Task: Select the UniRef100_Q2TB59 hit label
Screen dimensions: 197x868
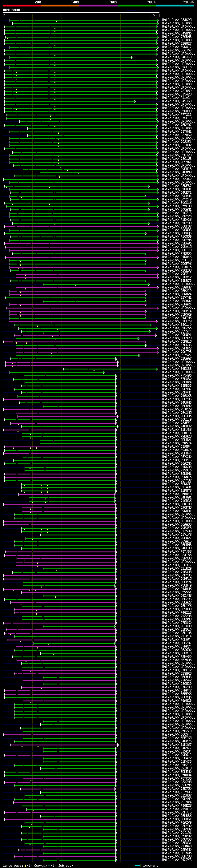Action: tap(177, 91)
